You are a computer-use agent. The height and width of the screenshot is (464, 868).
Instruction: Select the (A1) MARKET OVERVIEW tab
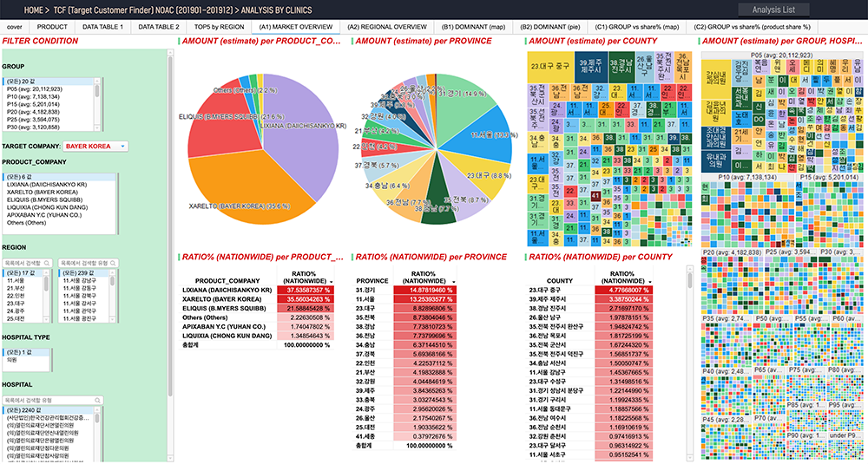(x=296, y=27)
